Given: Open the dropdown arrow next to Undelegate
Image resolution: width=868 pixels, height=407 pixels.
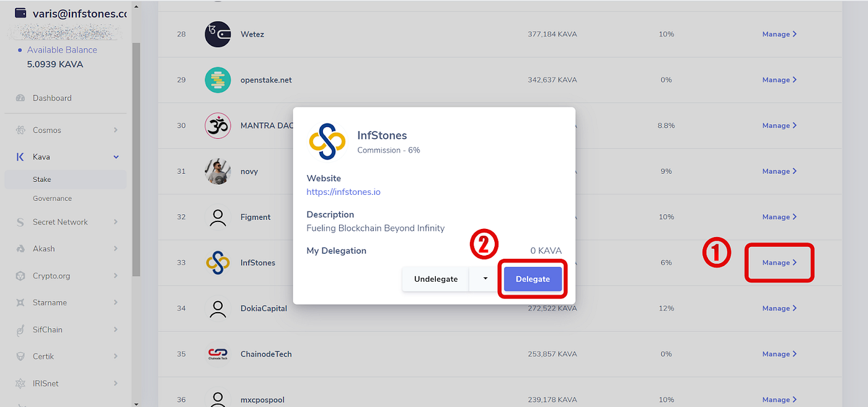Looking at the screenshot, I should click(485, 279).
